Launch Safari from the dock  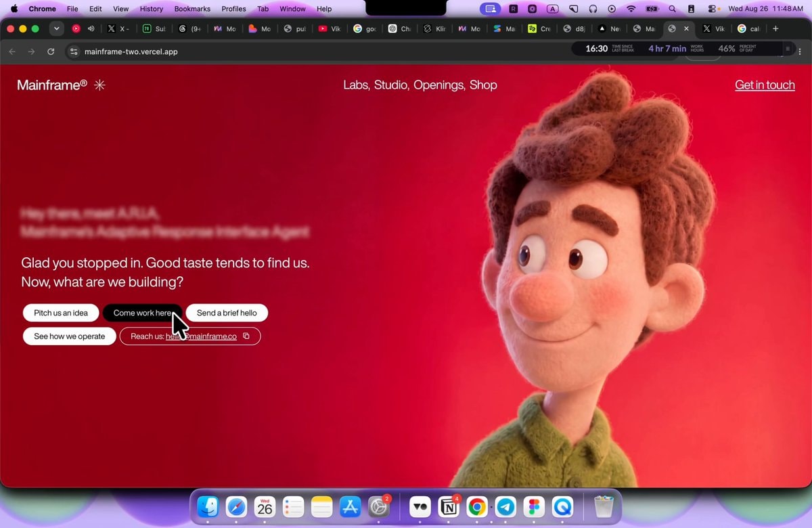point(236,506)
